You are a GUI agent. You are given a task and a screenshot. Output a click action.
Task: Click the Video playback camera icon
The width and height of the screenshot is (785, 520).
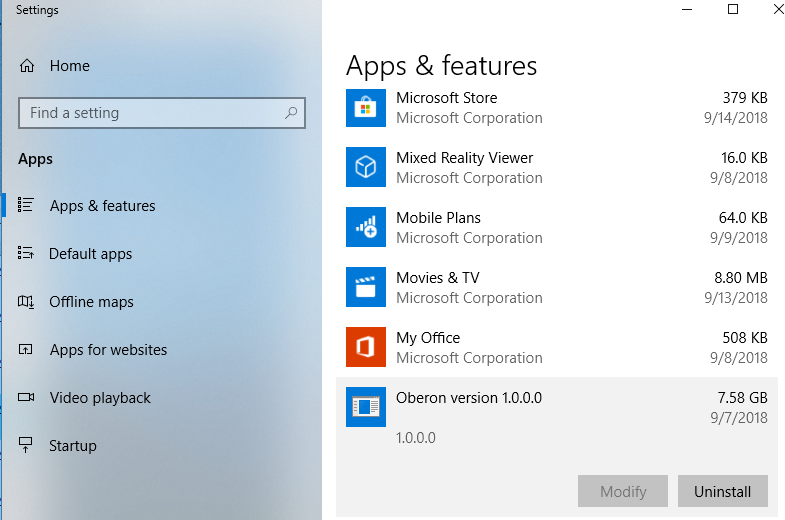click(x=26, y=397)
